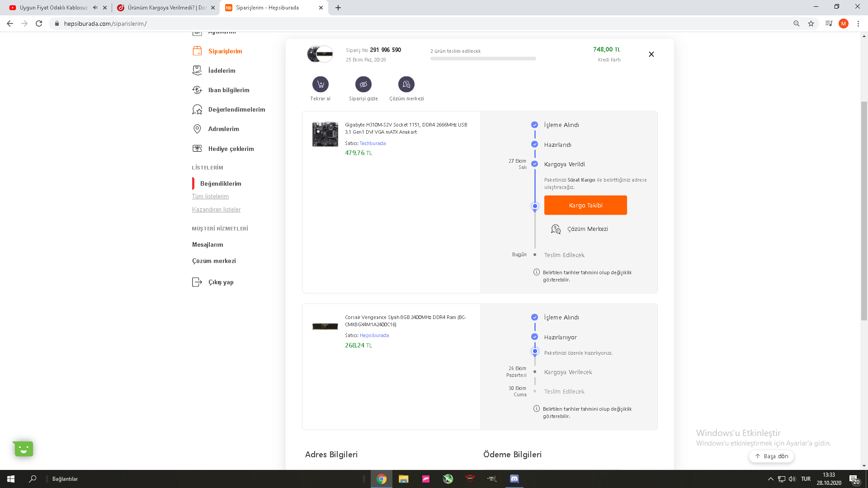This screenshot has width=868, height=488.
Task: Open Iban bilgilerim in the sidebar
Action: (x=228, y=90)
